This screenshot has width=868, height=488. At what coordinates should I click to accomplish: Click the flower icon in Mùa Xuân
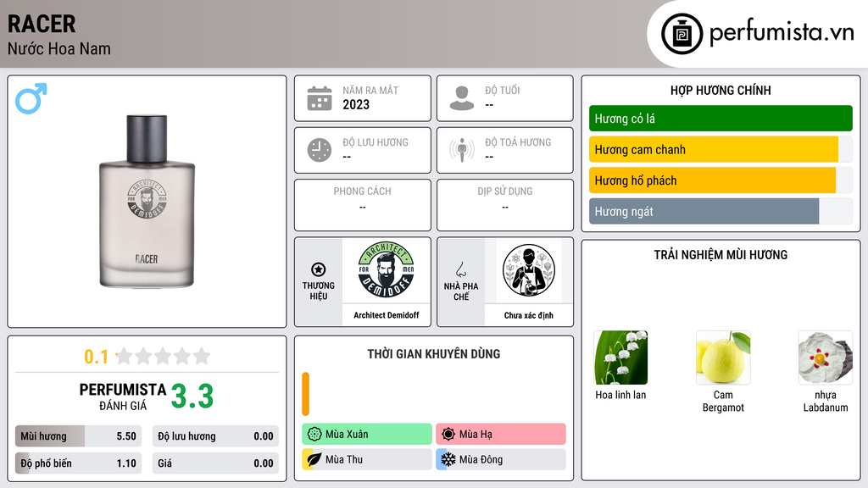[x=314, y=435]
